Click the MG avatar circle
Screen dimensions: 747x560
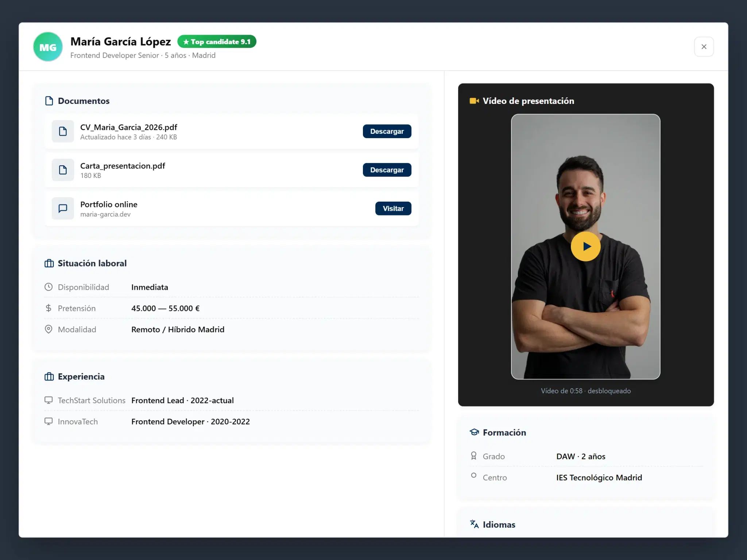click(48, 47)
